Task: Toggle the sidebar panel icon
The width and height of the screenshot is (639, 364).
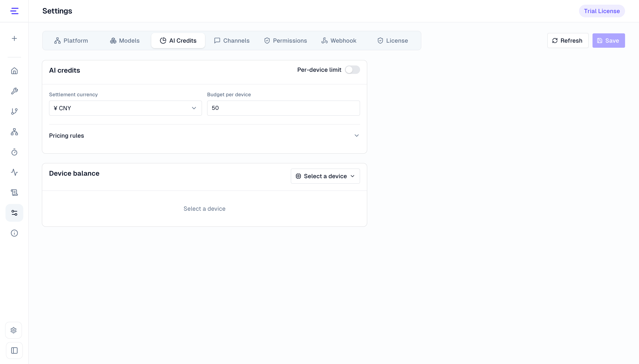Action: [x=14, y=350]
